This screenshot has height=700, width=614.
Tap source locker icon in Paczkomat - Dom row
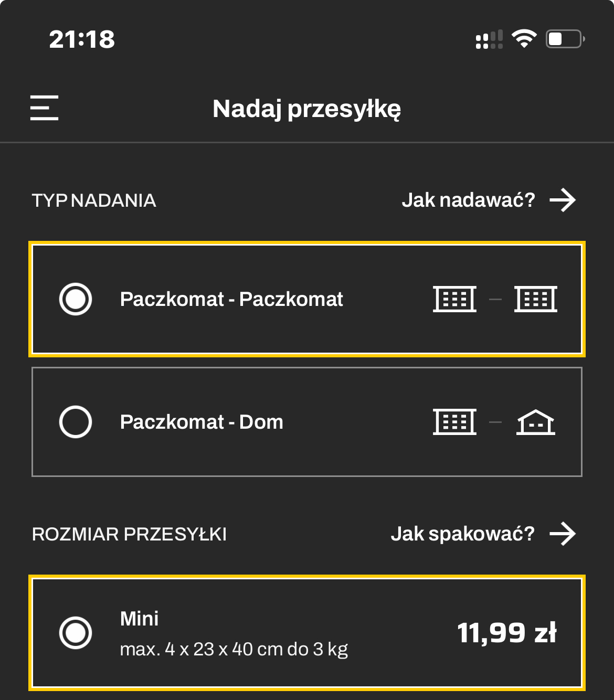coord(455,422)
